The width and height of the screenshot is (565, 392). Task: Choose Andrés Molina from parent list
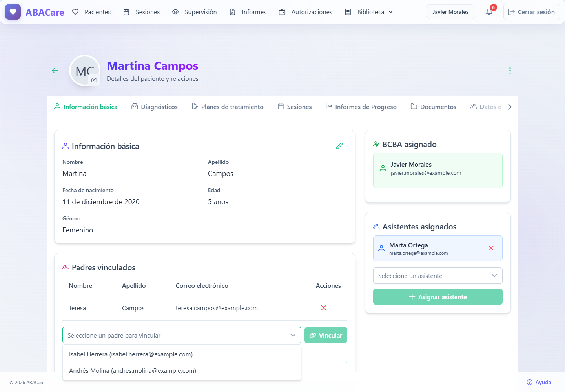point(182,370)
